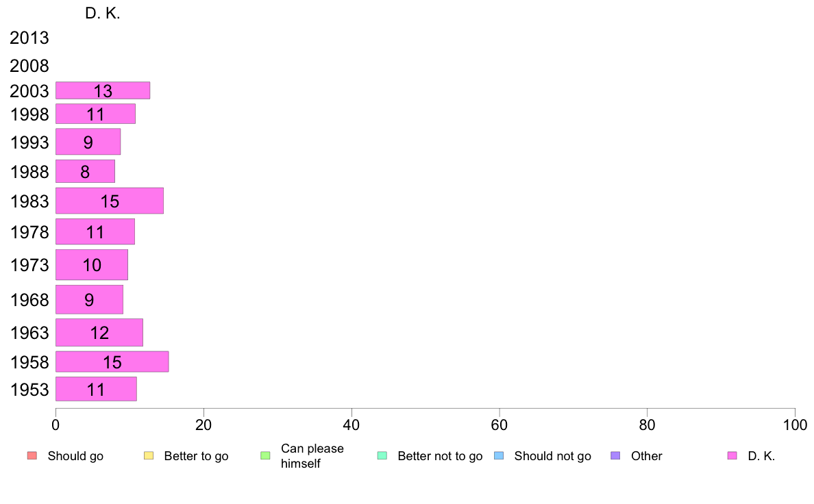Viewport: 814px width, 504px height.
Task: Click the 2013 year label
Action: (x=29, y=38)
